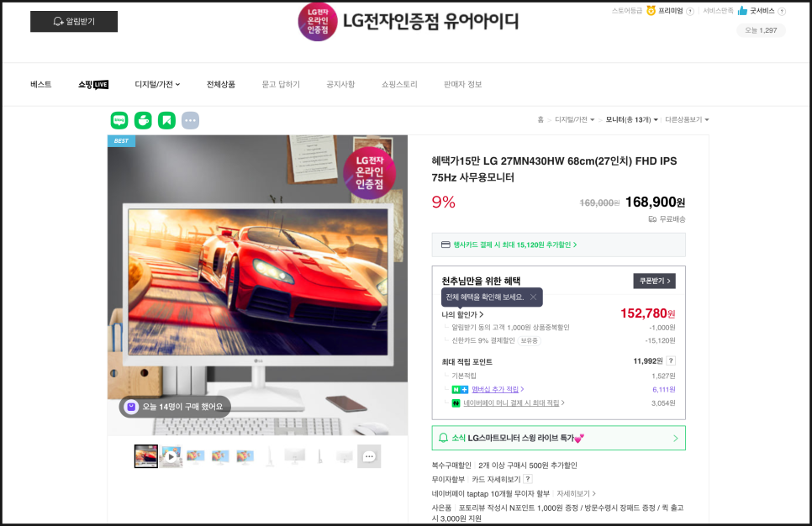
Task: Select the fourth product thumbnail
Action: 220,456
